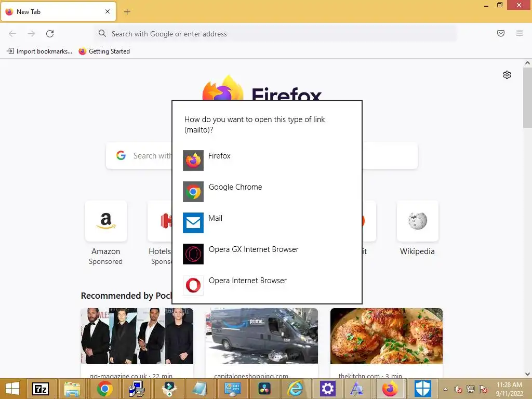This screenshot has width=532, height=399.
Task: Select the 'Firefox' label in dialog
Action: coord(219,156)
